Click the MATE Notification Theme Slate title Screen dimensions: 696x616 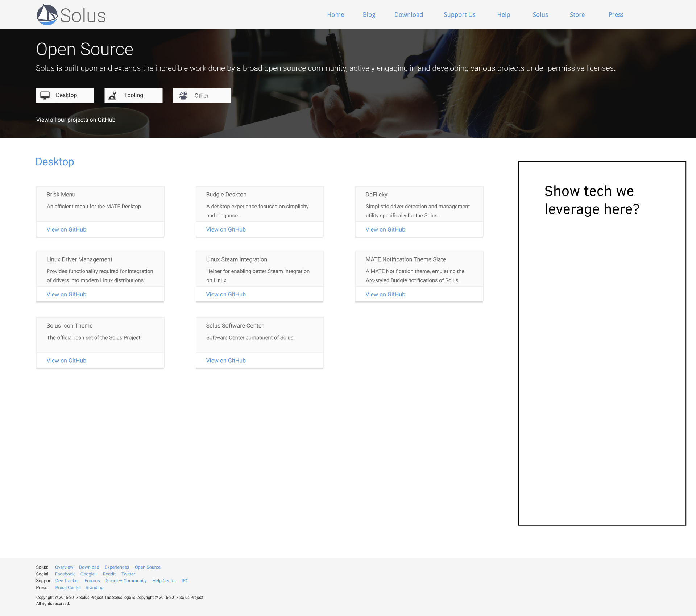[406, 259]
